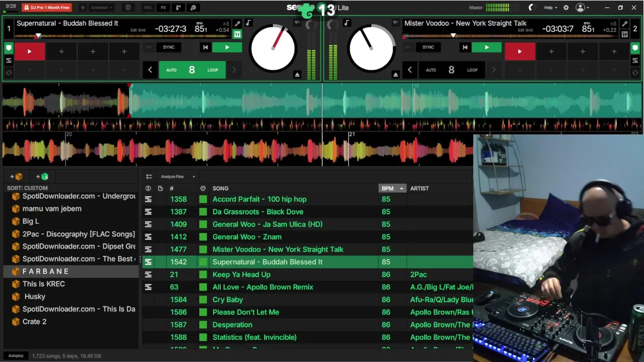
Task: Click deck 1 microphone icon
Action: (237, 24)
